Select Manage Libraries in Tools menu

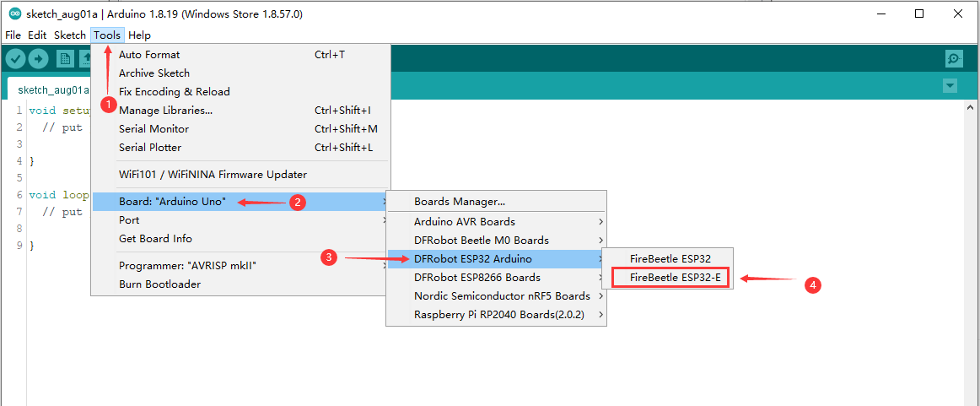(166, 111)
